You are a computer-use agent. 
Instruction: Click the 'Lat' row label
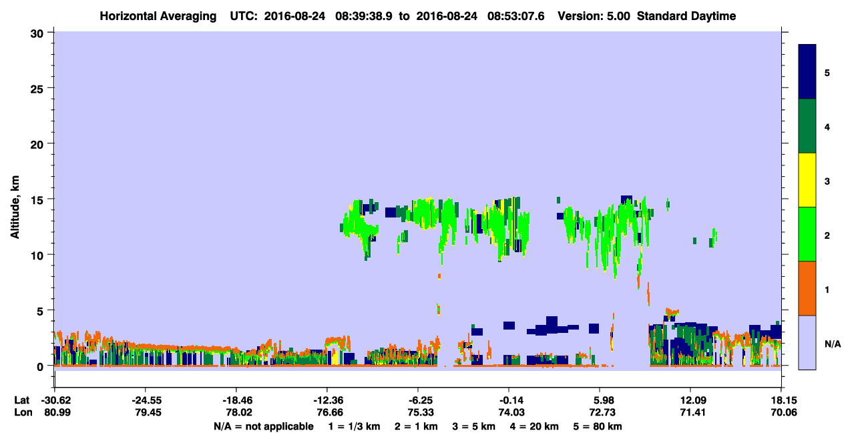coord(21,400)
